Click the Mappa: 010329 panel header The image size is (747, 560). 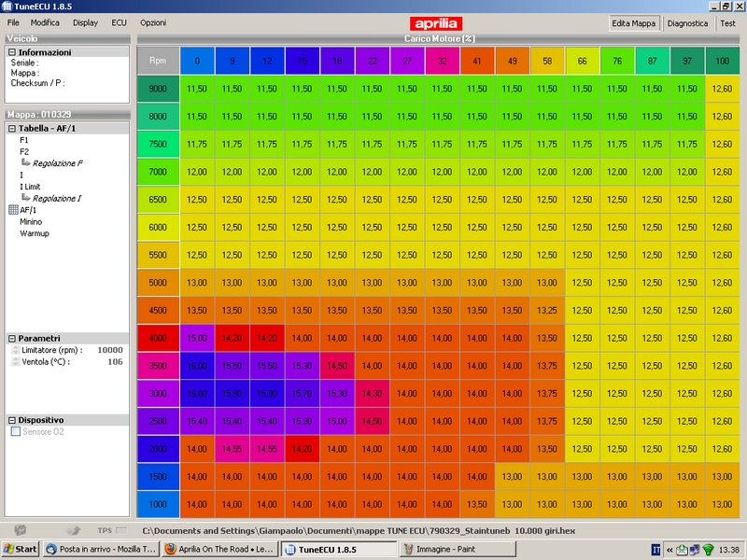(67, 114)
